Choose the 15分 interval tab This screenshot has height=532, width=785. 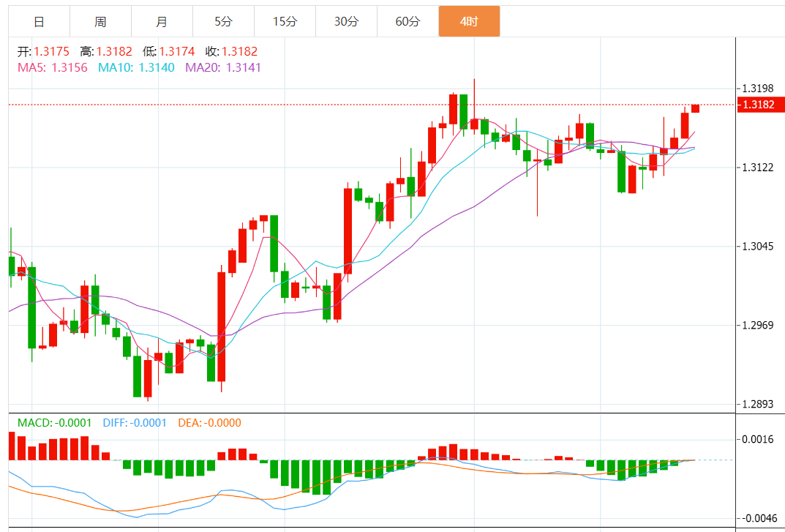tap(285, 22)
